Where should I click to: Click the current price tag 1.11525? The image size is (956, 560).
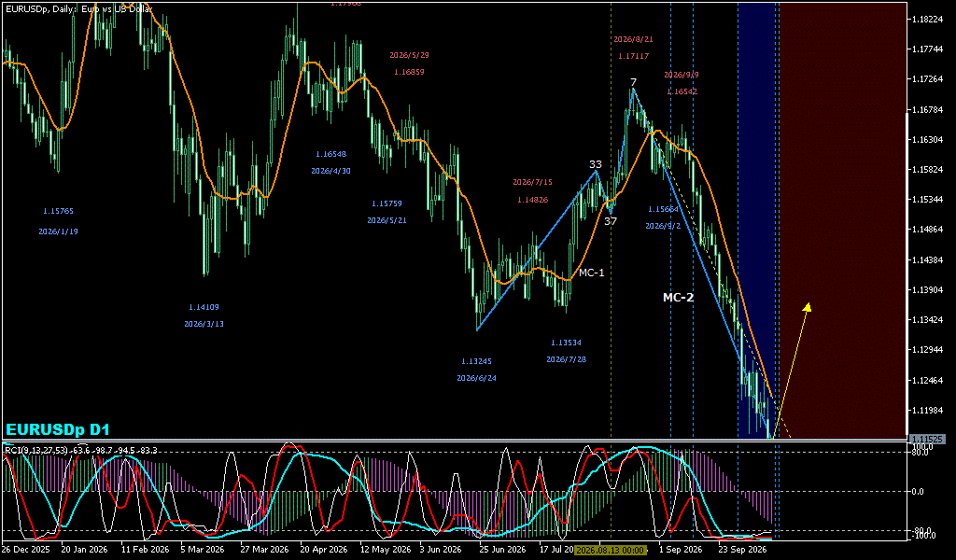click(x=926, y=439)
